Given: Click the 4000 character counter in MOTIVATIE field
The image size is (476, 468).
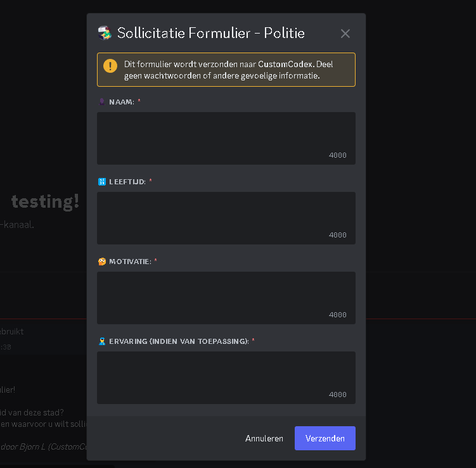Looking at the screenshot, I should (338, 315).
